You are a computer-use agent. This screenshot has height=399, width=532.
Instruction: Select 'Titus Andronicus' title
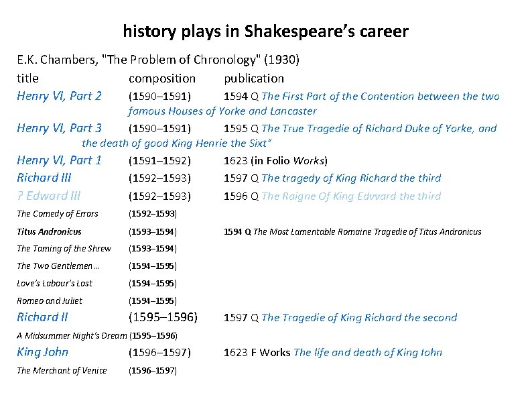click(49, 231)
